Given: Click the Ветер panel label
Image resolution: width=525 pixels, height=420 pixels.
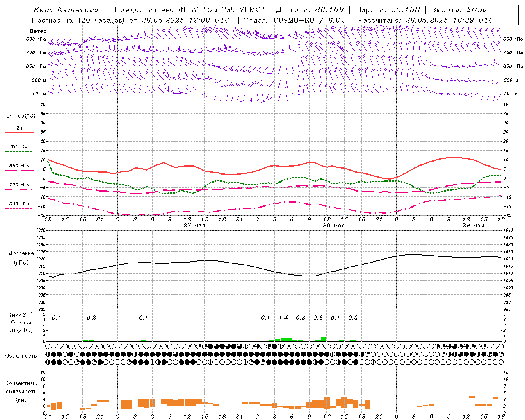Looking at the screenshot, I should [x=38, y=31].
